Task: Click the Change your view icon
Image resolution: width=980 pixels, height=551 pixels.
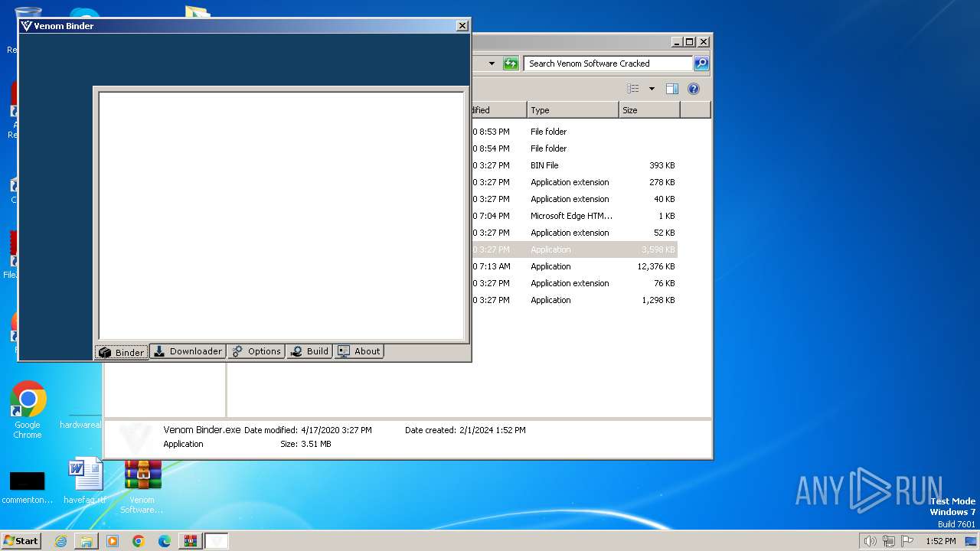Action: point(633,89)
